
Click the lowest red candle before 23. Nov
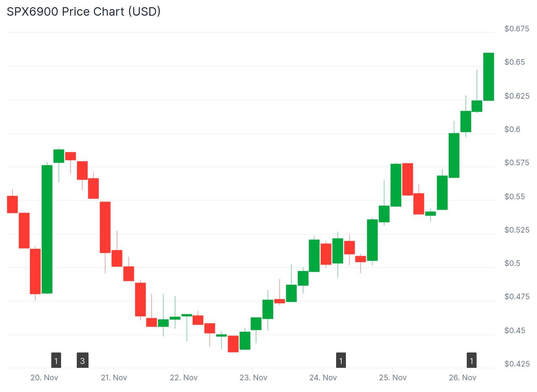pyautogui.click(x=233, y=344)
